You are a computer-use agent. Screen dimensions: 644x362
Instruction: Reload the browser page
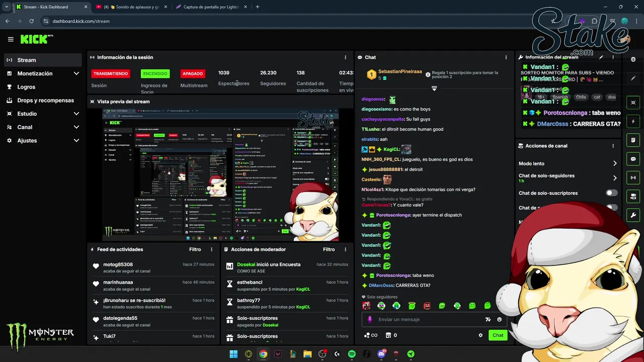coord(31,21)
